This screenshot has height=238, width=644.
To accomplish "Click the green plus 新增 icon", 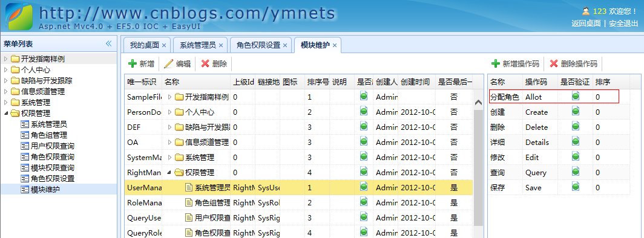I will click(132, 63).
